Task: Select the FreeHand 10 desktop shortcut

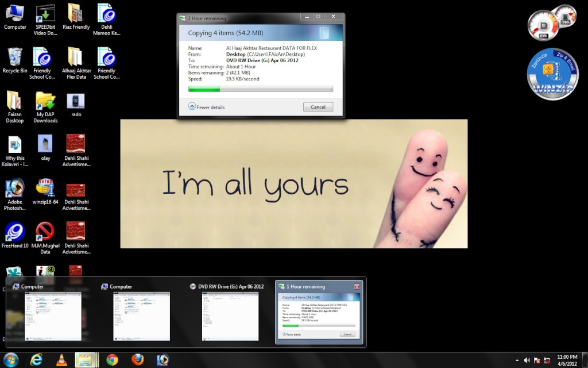Action: click(15, 236)
